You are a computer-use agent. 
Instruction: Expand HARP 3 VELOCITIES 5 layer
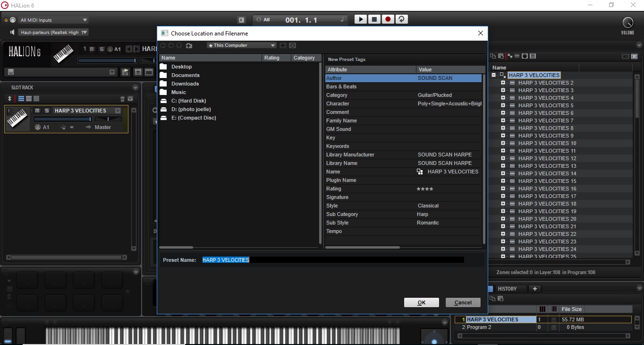coord(503,105)
